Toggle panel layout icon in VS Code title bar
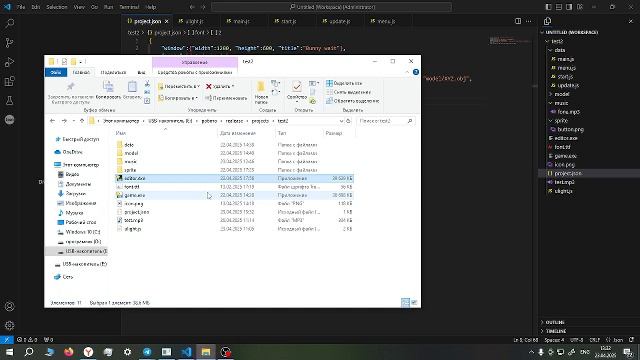 (x=559, y=7)
